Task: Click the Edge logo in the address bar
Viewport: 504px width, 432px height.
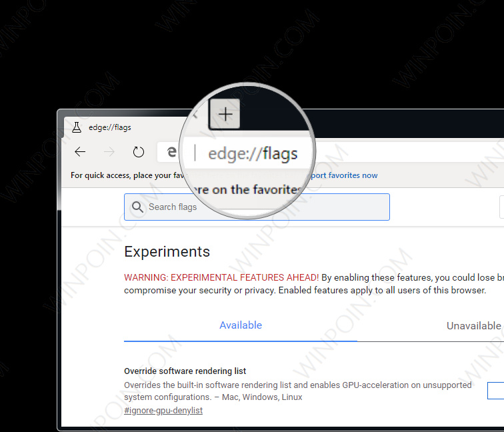Action: click(x=171, y=151)
